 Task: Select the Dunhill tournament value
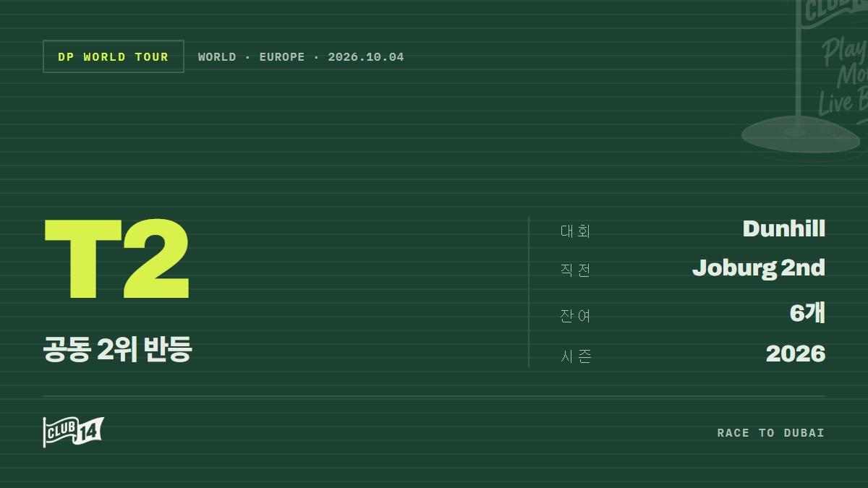[784, 229]
